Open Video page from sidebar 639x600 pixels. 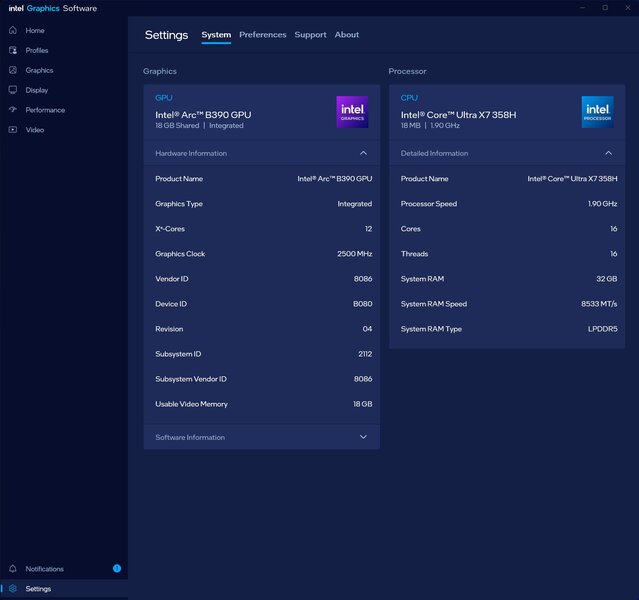(x=35, y=130)
